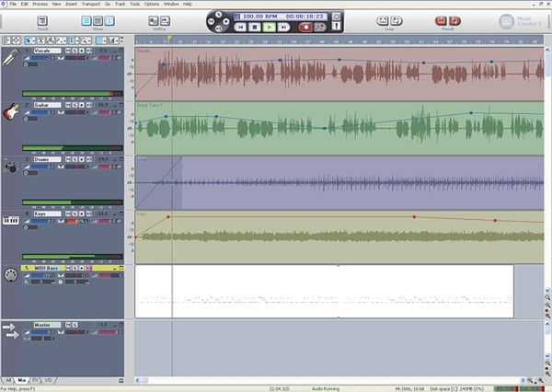The image size is (552, 392).
Task: Toggle the snap to grid button
Action: [x=99, y=40]
